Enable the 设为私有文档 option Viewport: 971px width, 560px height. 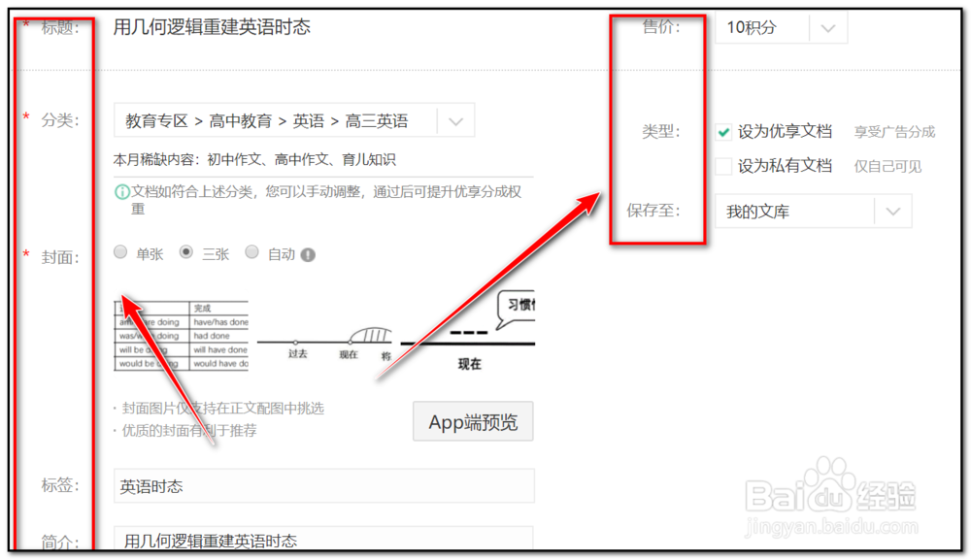coord(723,165)
